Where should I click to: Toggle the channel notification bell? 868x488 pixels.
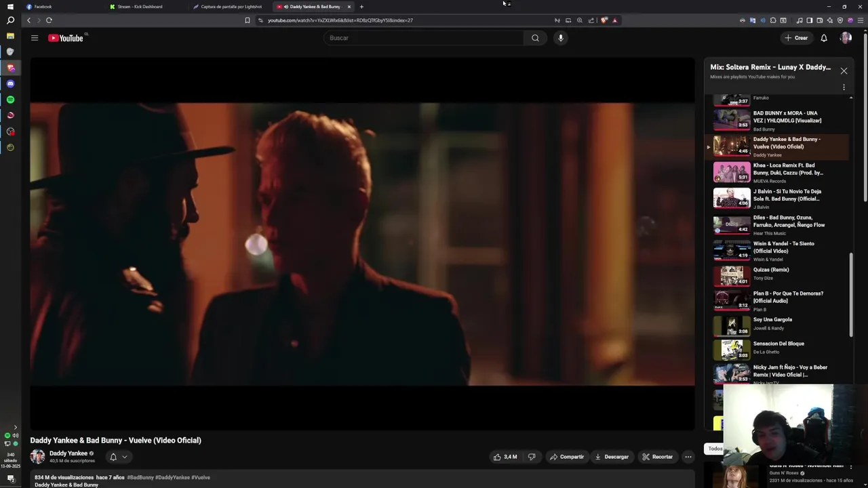[113, 457]
